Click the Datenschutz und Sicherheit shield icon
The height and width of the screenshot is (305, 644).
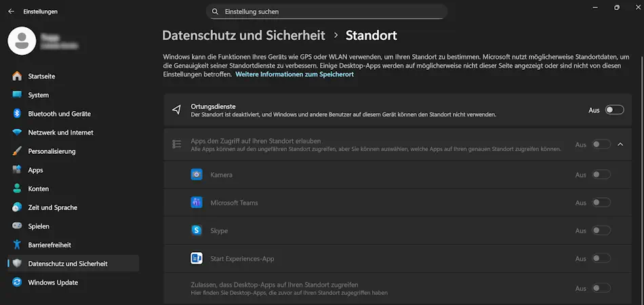coord(17,264)
